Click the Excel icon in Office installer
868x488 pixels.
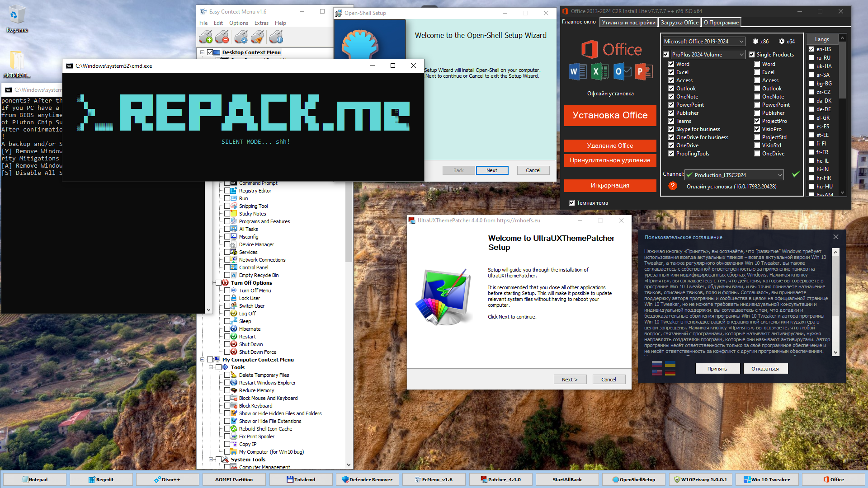click(599, 71)
